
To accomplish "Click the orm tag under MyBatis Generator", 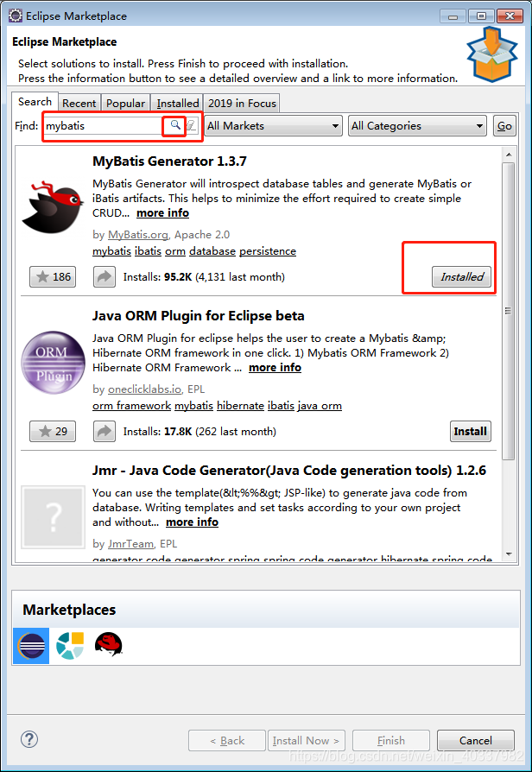I will (175, 251).
